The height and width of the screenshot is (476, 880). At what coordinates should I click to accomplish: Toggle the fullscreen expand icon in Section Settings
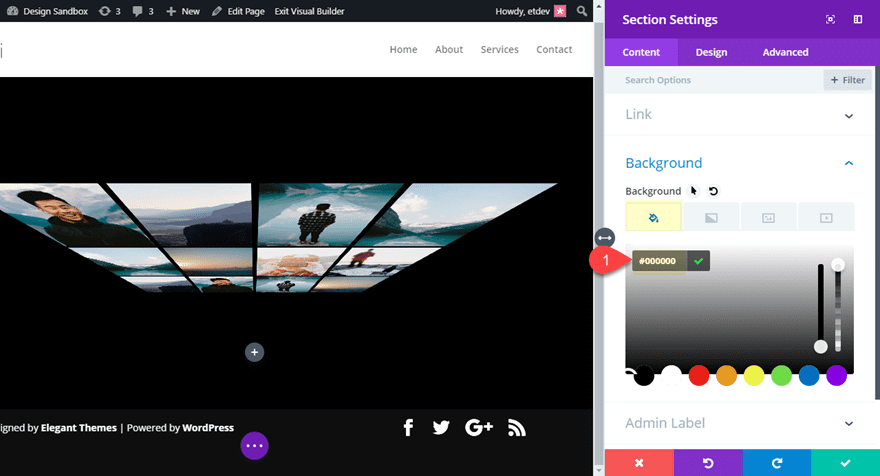click(x=830, y=20)
